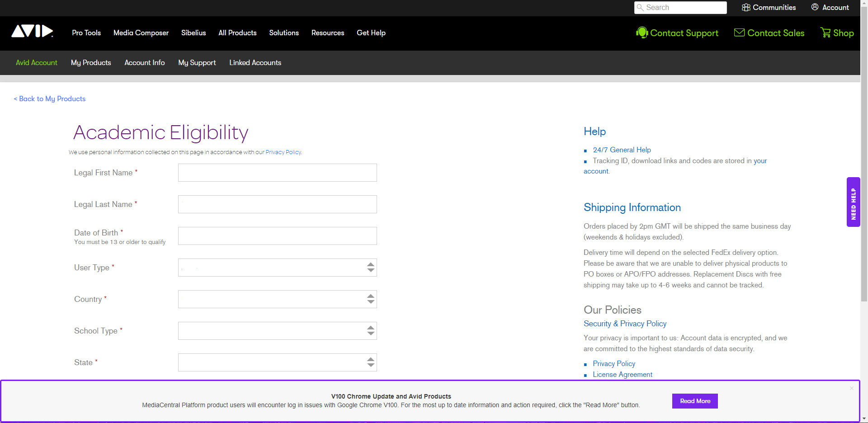Screen dimensions: 868x423
Task: Click the search magnifier icon
Action: 640,8
